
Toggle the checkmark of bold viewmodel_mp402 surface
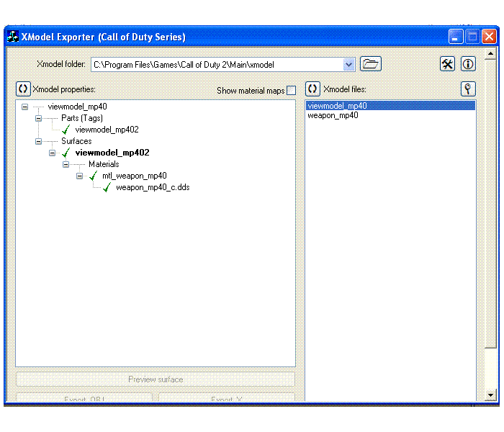coord(66,153)
